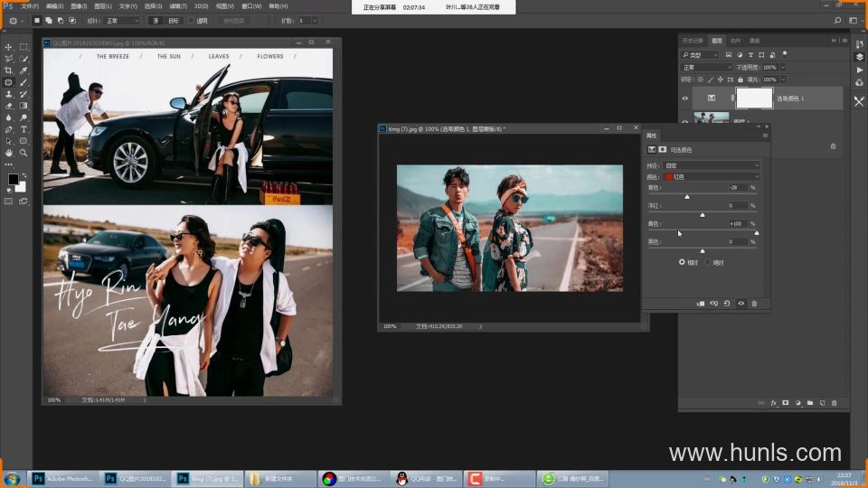The height and width of the screenshot is (488, 868).
Task: Toggle layer filtering switch in Layers panel
Action: 785,54
